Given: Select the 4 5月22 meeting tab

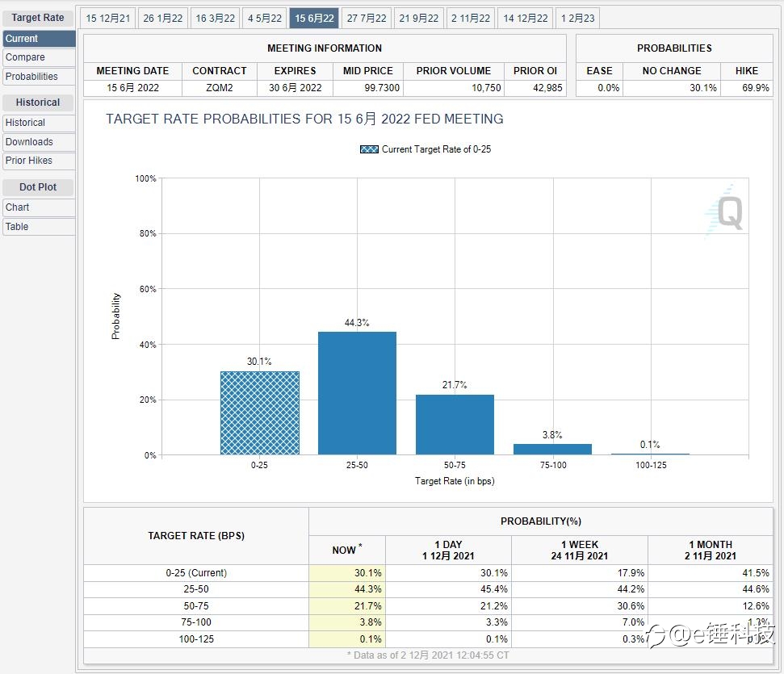Looking at the screenshot, I should 265,19.
